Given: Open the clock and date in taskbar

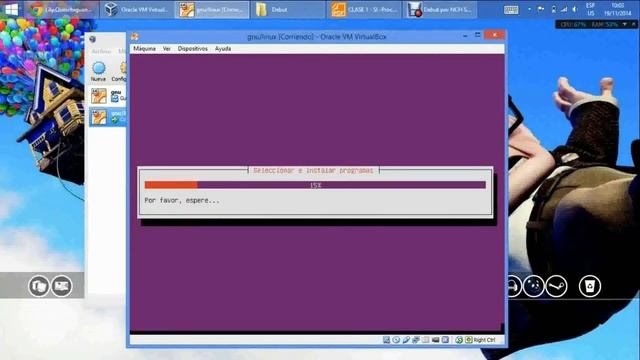Looking at the screenshot, I should point(618,9).
